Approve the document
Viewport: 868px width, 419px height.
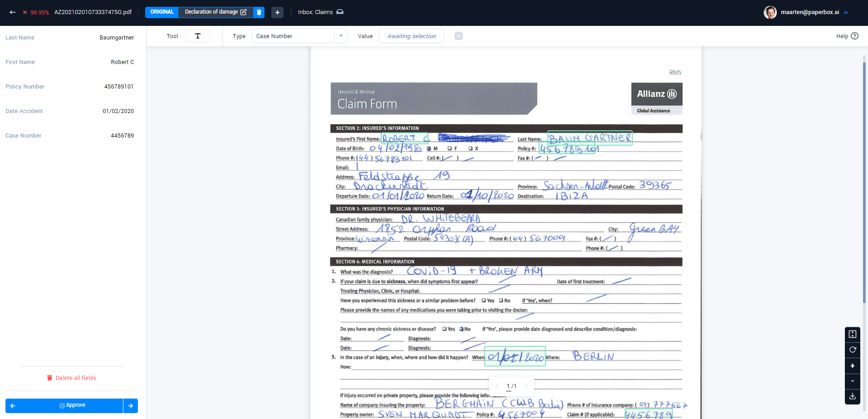(x=71, y=405)
